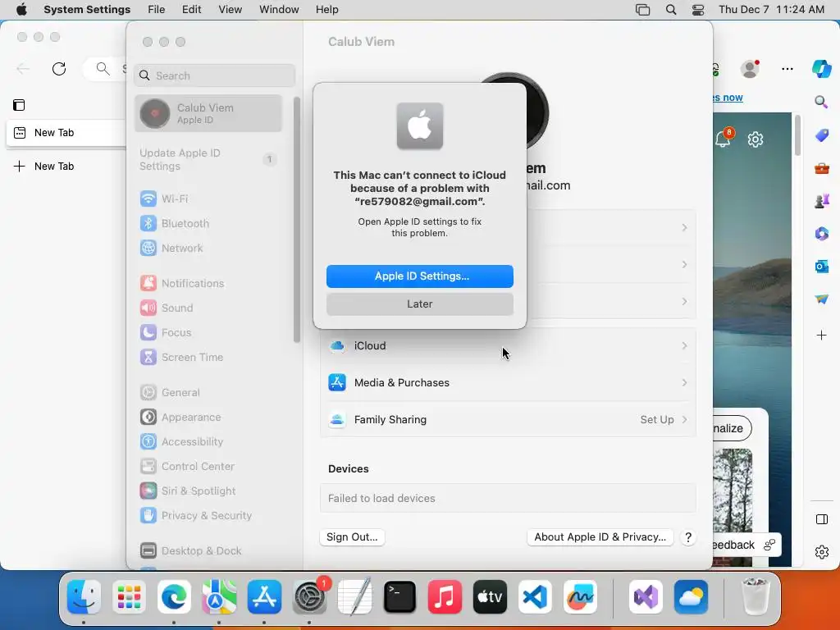Open Apple TV from the Dock
The image size is (840, 630).
point(490,597)
